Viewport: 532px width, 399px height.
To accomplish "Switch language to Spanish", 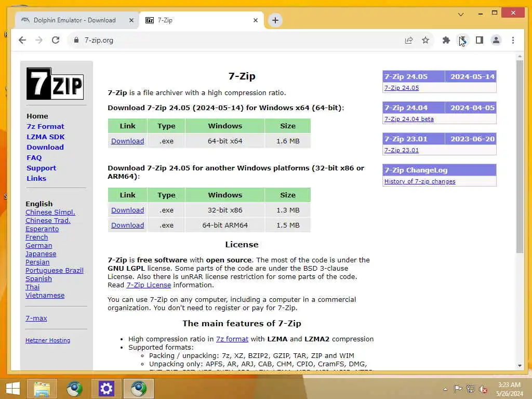I will 38,279.
